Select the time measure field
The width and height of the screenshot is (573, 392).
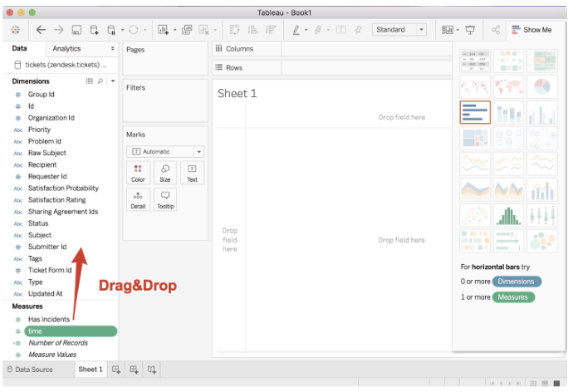tap(70, 331)
